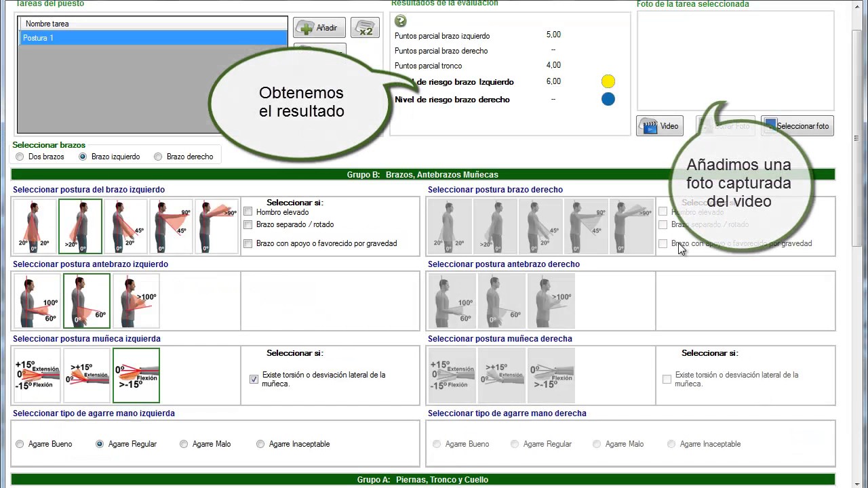Screen dimensions: 868x488
Task: Select left arm posture 20° to 20°
Action: point(35,226)
